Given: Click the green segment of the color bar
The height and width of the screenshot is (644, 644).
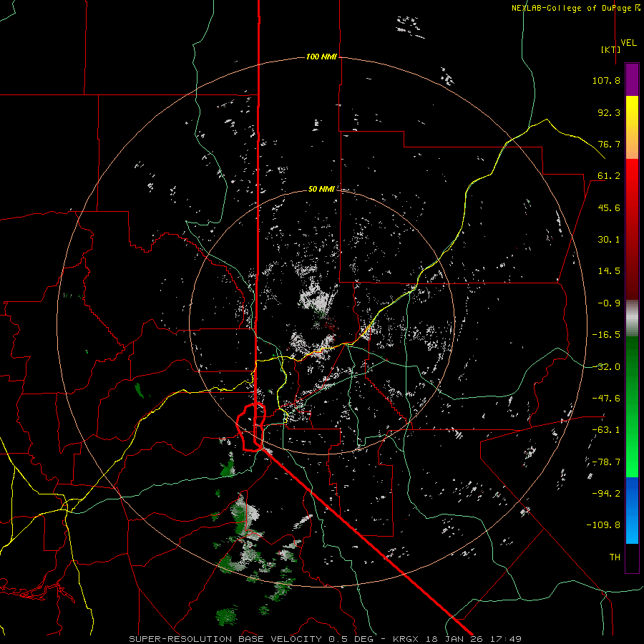Looking at the screenshot, I should 632,406.
